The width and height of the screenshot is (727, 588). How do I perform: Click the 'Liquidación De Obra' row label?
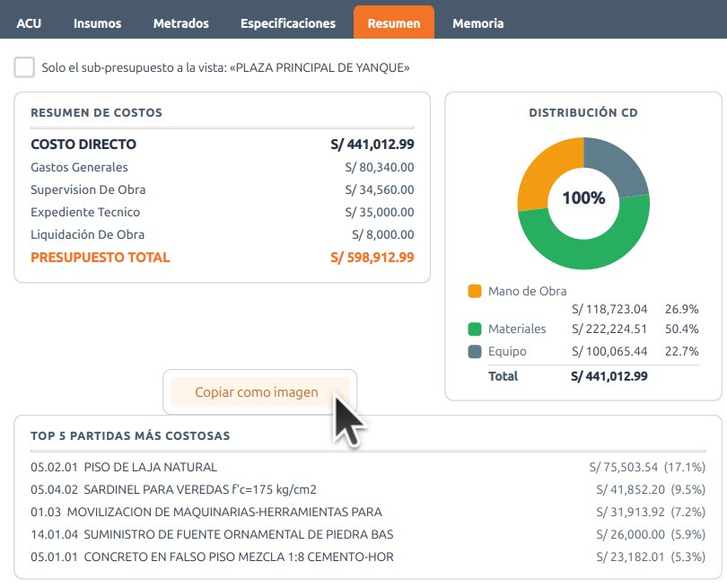click(88, 234)
